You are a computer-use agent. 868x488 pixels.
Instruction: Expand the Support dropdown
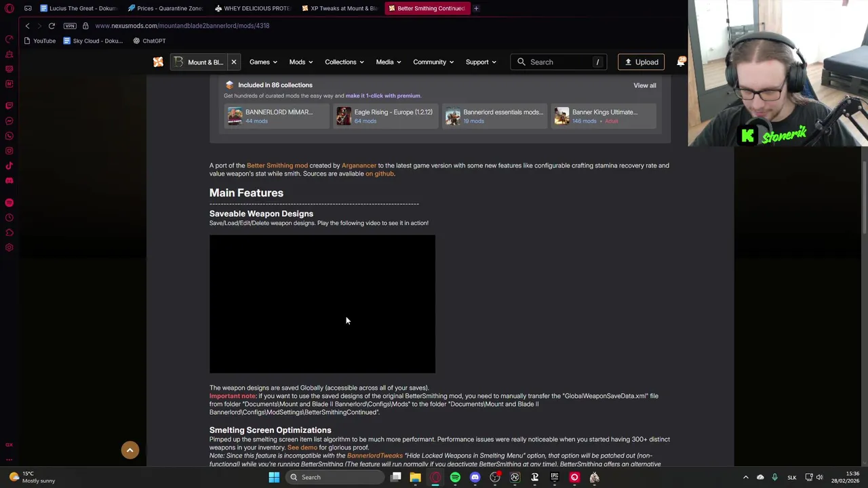(x=481, y=62)
